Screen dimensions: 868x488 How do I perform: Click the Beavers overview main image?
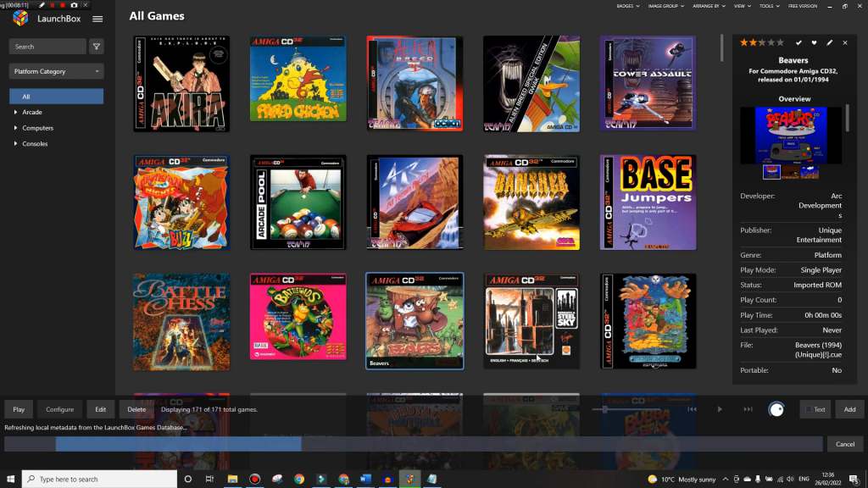point(791,136)
